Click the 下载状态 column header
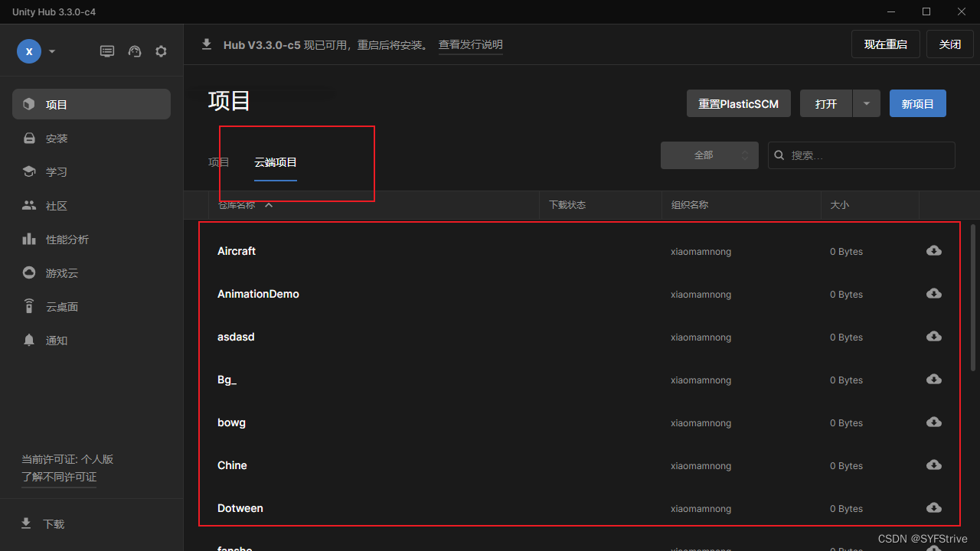The height and width of the screenshot is (551, 980). pyautogui.click(x=567, y=205)
